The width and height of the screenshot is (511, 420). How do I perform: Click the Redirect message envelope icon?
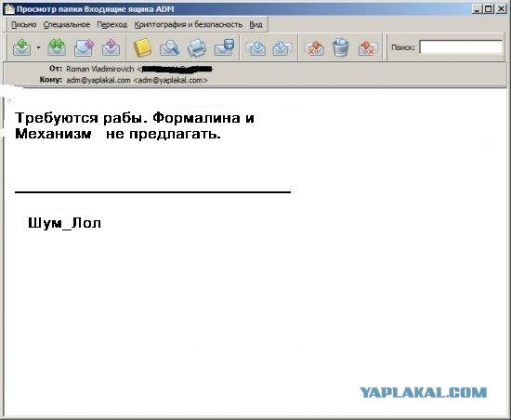tap(111, 47)
